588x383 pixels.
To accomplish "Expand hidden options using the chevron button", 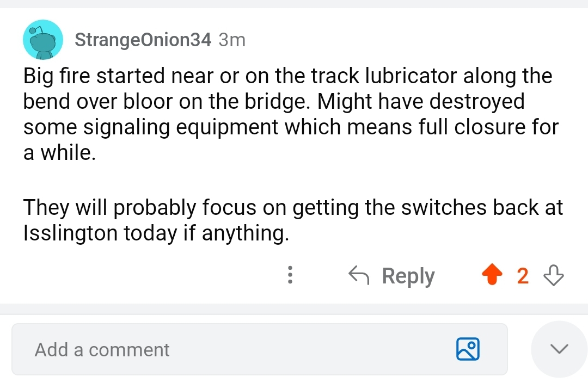I will click(x=559, y=349).
